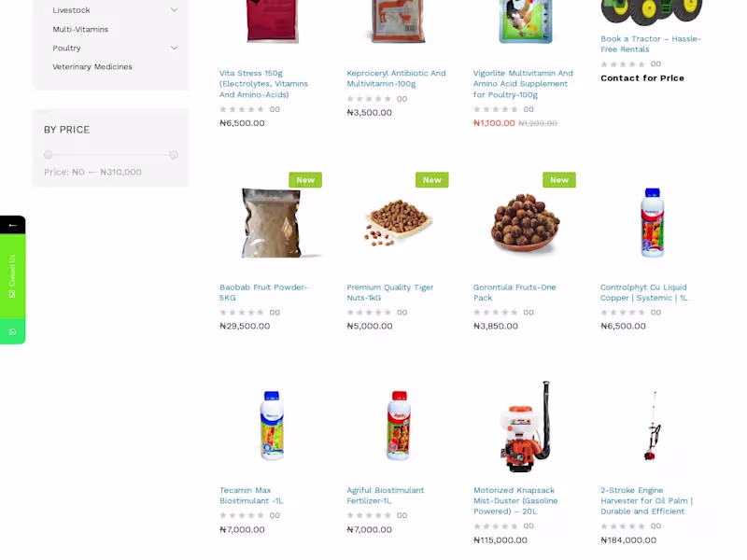Viewport: 747px width, 560px height.
Task: Open the WhatsApp chat icon
Action: click(12, 331)
